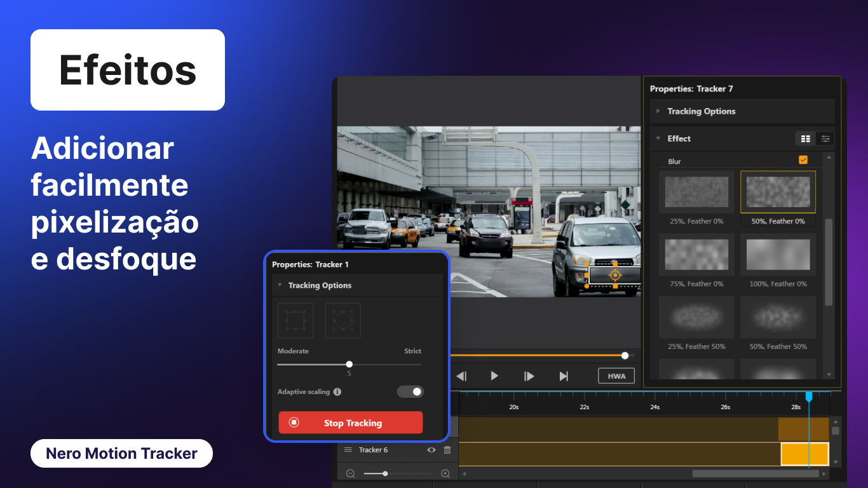The width and height of the screenshot is (868, 488).
Task: Step back one frame
Action: coord(462,376)
